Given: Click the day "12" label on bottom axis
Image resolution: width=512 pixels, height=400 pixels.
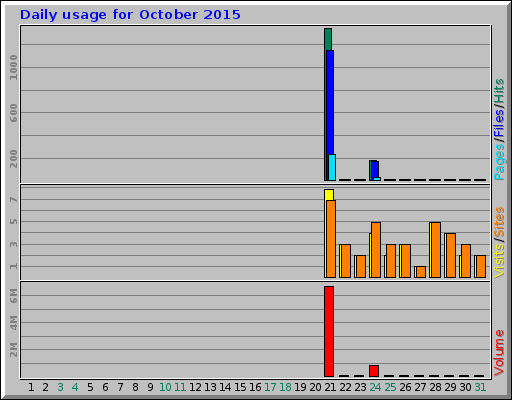Looking at the screenshot, I should (x=195, y=387).
